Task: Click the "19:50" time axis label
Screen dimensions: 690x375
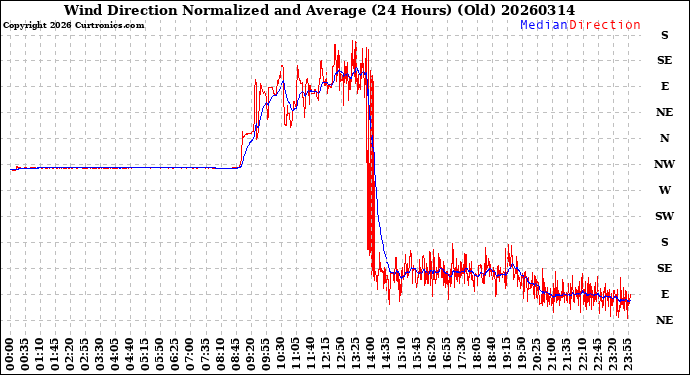Action: (521, 355)
